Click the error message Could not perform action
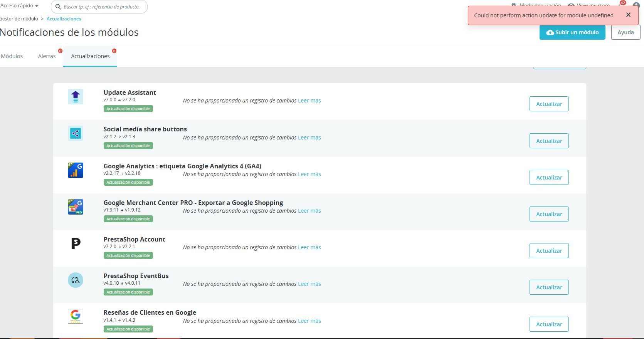This screenshot has height=339, width=644. (543, 15)
